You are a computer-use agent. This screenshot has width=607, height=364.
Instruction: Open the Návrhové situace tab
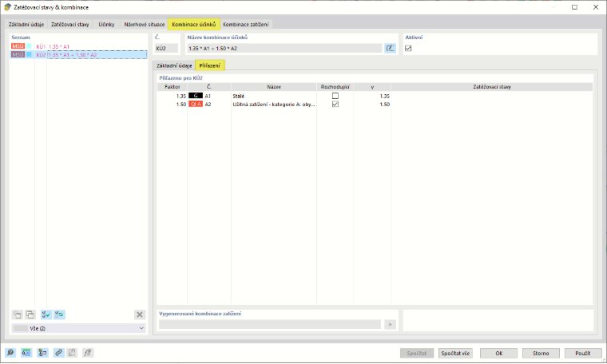[x=145, y=25]
